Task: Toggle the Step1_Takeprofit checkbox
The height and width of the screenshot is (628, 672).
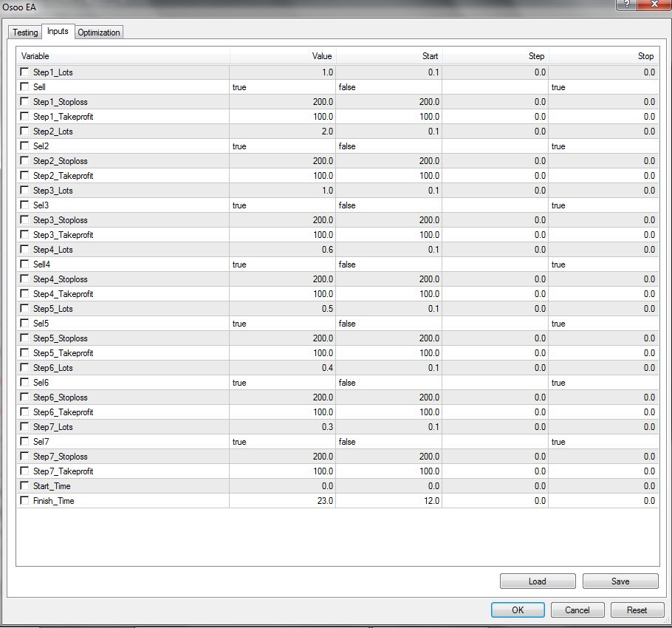Action: [25, 116]
